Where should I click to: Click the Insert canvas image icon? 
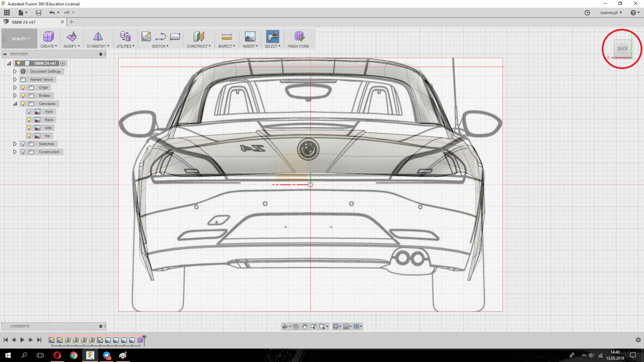pyautogui.click(x=250, y=36)
